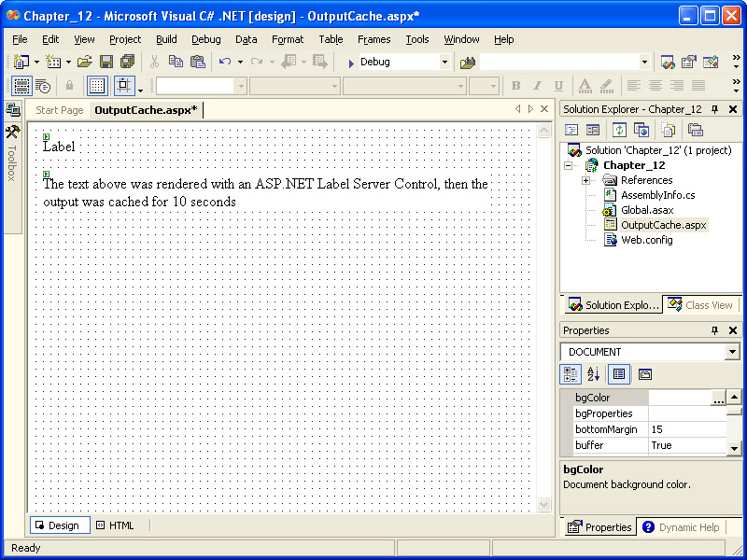
Task: Sort properties alphabetically
Action: [594, 374]
